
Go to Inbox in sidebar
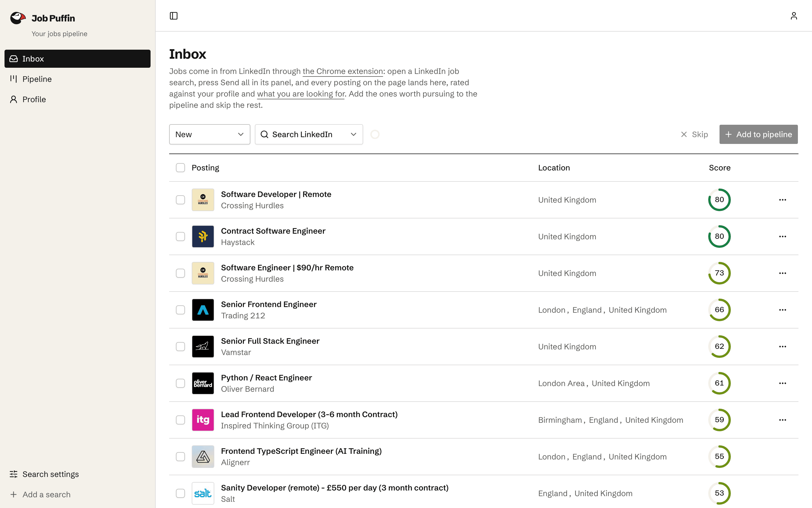(x=77, y=59)
